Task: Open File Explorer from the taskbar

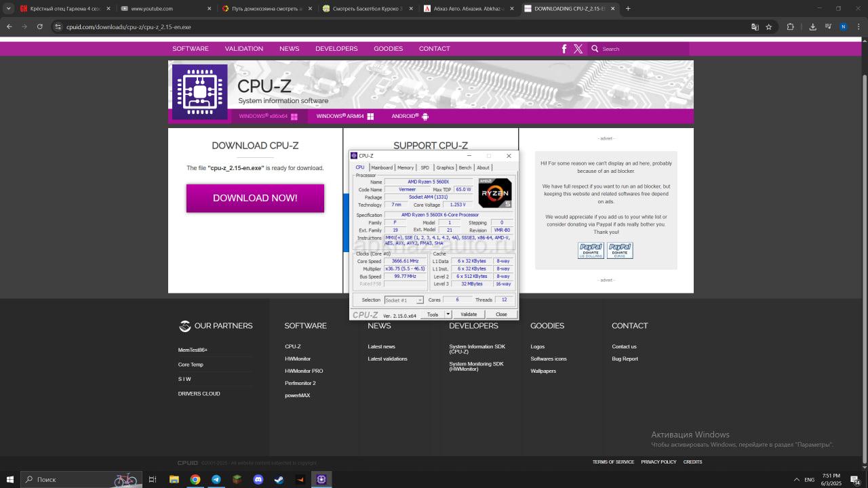Action: click(x=174, y=479)
